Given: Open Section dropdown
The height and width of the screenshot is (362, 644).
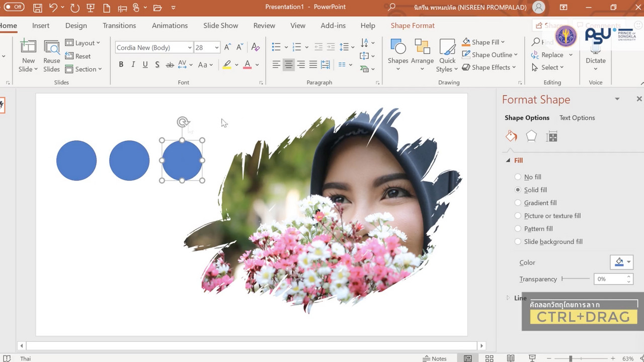Looking at the screenshot, I should tap(84, 69).
